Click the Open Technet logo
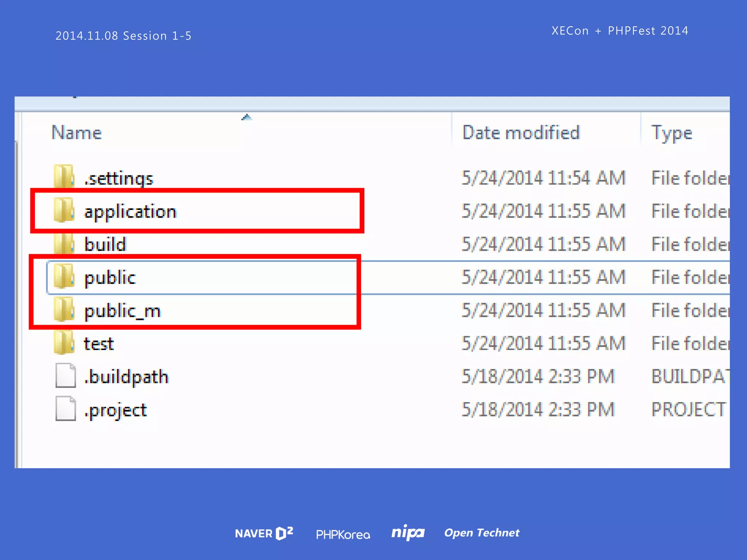 [x=481, y=533]
